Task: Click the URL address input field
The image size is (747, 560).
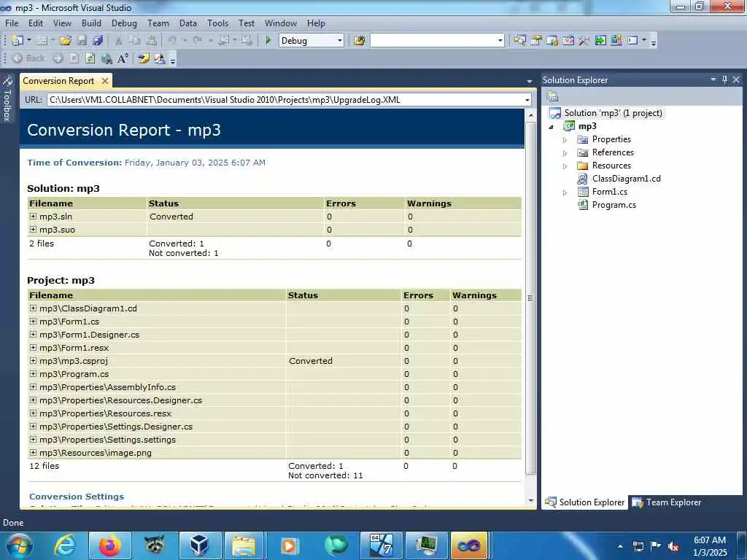Action: tap(285, 100)
